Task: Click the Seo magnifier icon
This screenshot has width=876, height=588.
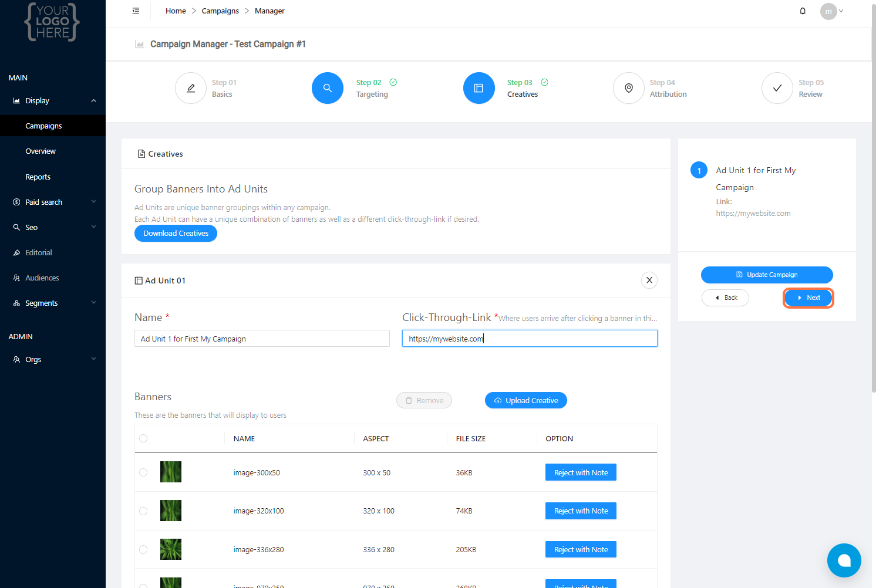Action: [x=16, y=227]
